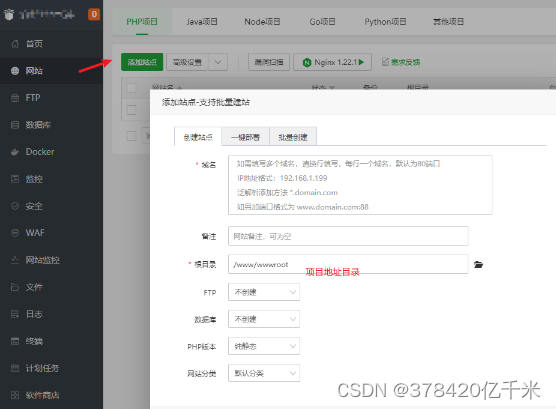Open the PHP版本 纯静态 dropdown
Screen dimensions: 556x409
point(264,346)
